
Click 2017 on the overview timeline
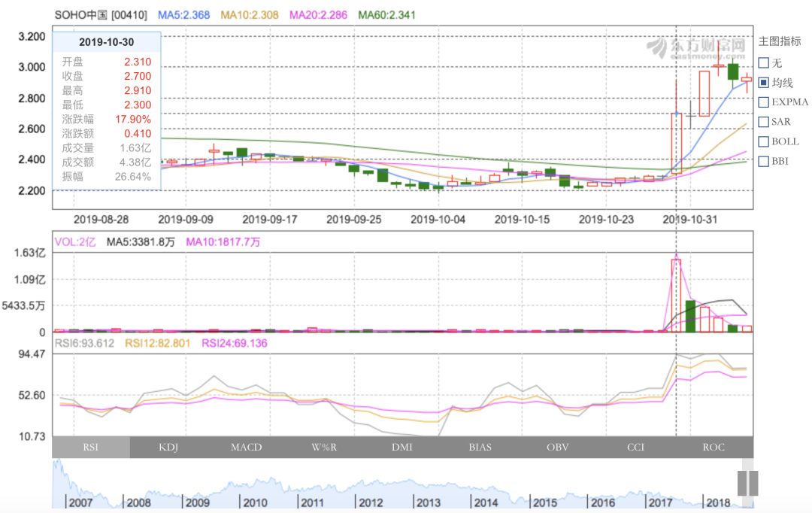point(660,502)
